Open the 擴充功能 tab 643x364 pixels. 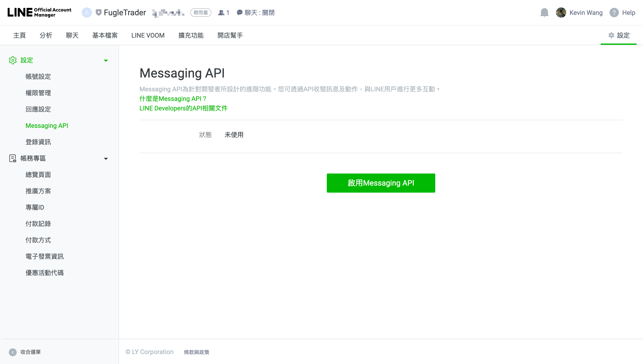click(191, 35)
